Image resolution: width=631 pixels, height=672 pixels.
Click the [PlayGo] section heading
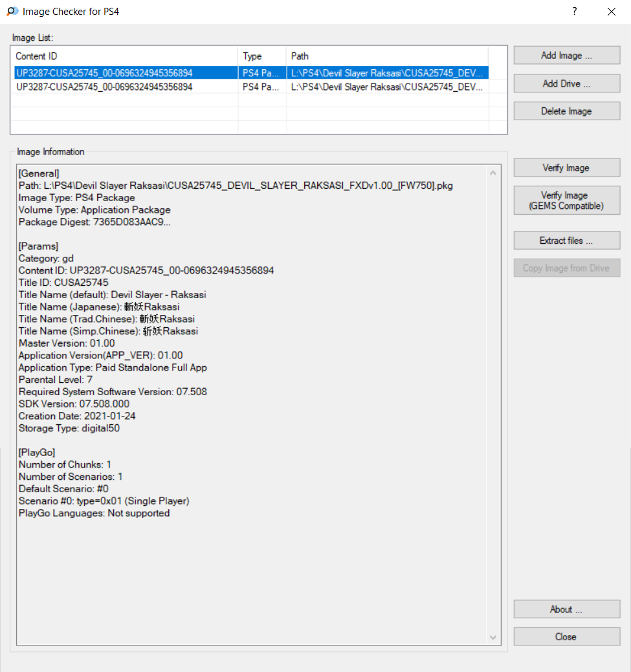click(x=37, y=453)
